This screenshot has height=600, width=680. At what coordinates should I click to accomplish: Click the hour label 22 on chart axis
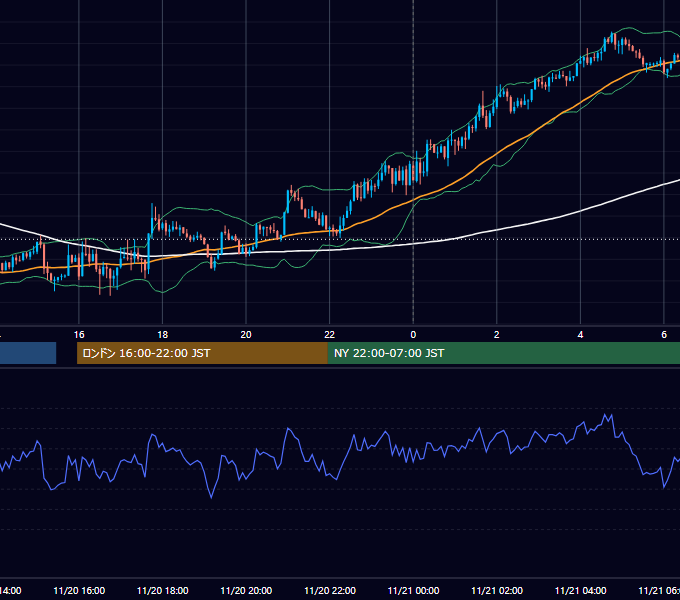tap(330, 335)
